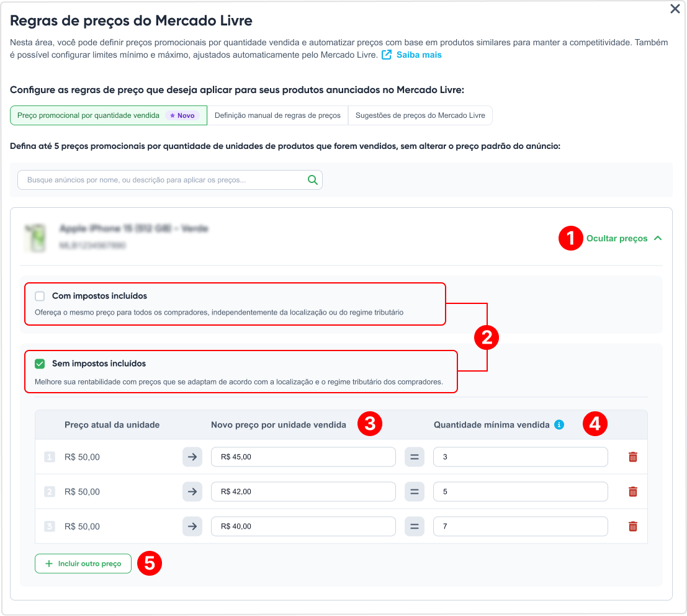This screenshot has width=687, height=616.
Task: Edit the R$ 42,00 new price field
Action: (x=303, y=492)
